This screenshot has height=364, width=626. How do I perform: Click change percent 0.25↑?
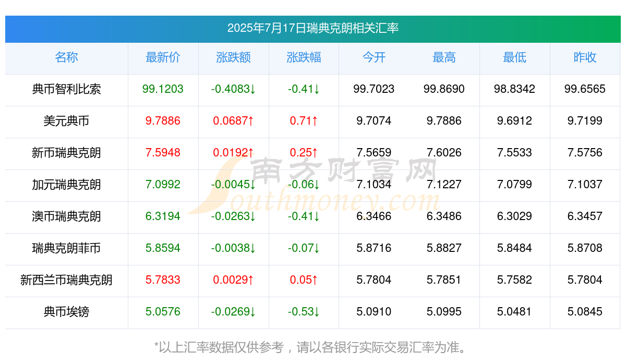coord(304,153)
